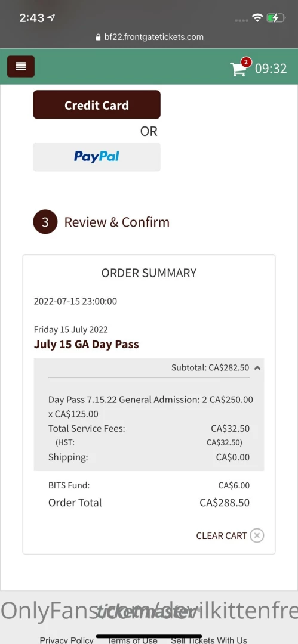Toggle the Subtotal CA$282.50 row
Image resolution: width=298 pixels, height=644 pixels.
pyautogui.click(x=149, y=367)
